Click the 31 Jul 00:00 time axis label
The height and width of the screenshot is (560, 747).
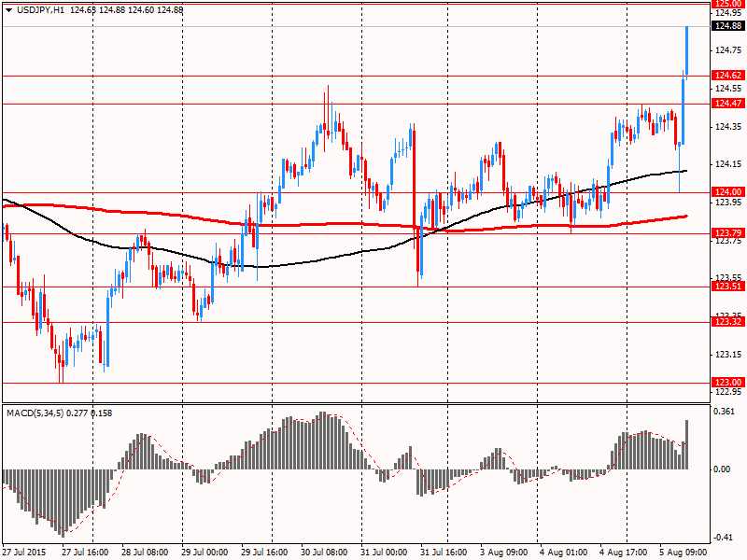[x=384, y=553]
